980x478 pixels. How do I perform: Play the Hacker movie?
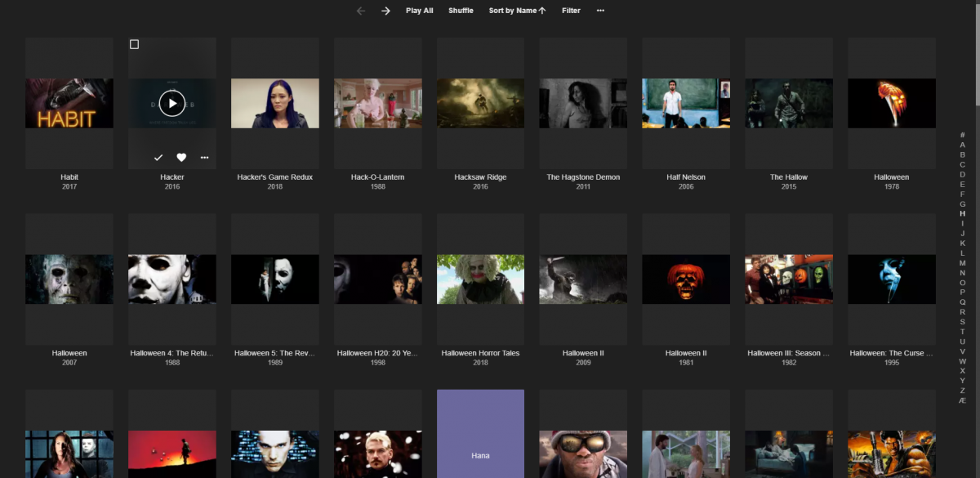172,103
